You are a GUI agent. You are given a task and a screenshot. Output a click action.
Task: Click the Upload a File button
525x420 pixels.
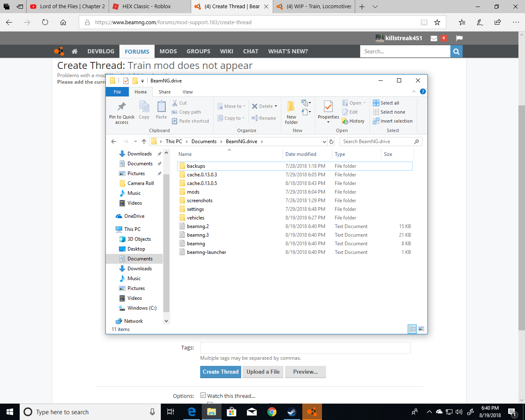[x=263, y=372]
